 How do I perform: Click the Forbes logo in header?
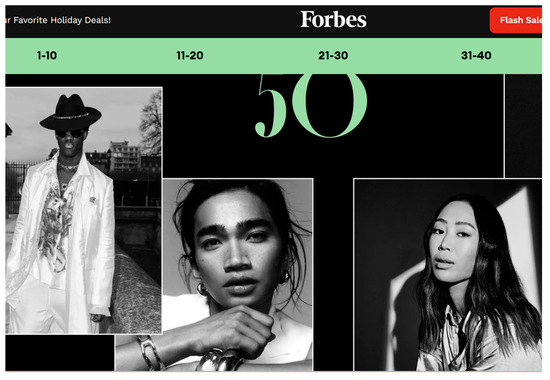(x=334, y=19)
